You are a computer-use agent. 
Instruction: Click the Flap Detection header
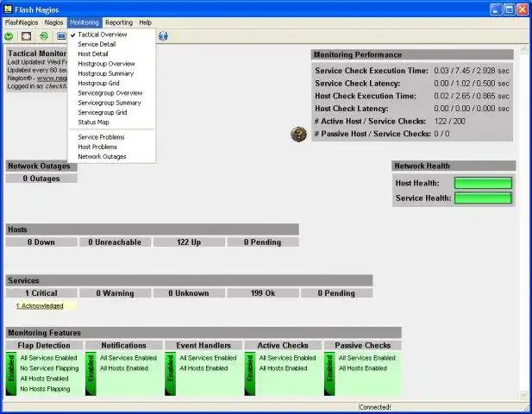[45, 346]
